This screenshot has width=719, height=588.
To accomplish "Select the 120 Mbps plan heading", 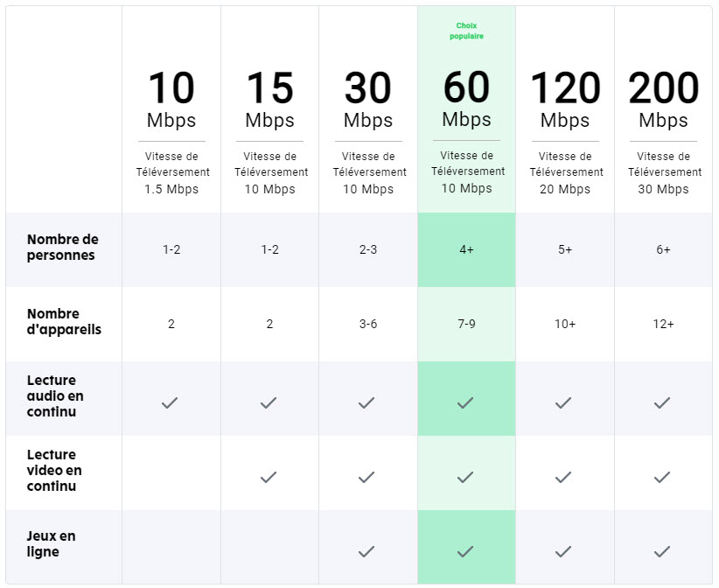I will (565, 101).
